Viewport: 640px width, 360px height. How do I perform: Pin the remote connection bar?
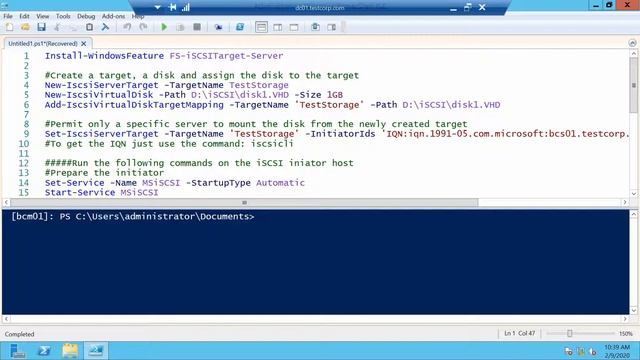point(172,7)
